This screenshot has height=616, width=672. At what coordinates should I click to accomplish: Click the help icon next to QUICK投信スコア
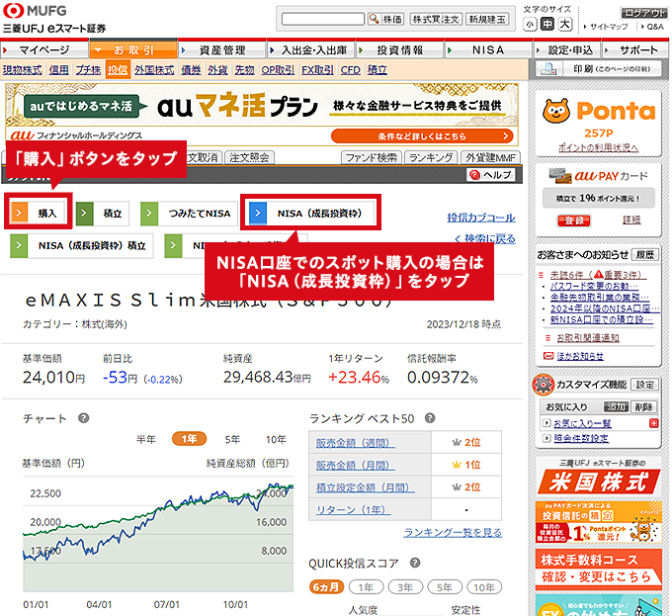[x=415, y=563]
